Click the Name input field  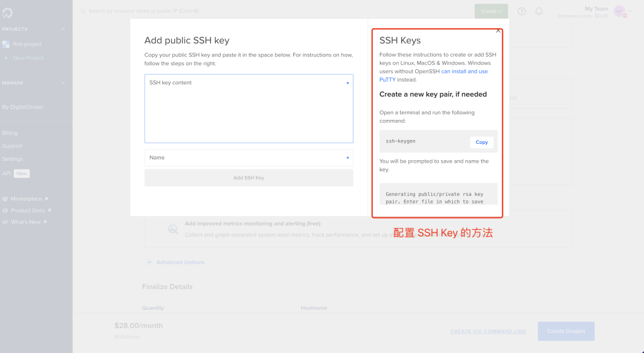pos(249,158)
